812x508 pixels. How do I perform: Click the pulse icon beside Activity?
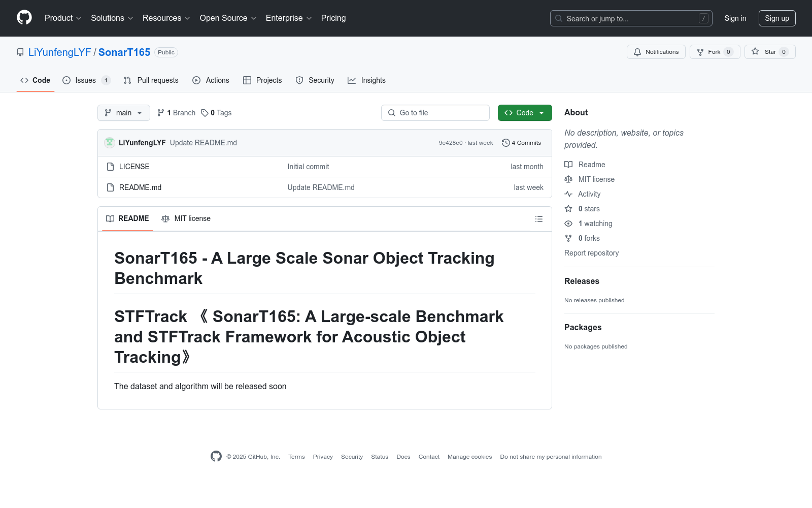point(568,194)
